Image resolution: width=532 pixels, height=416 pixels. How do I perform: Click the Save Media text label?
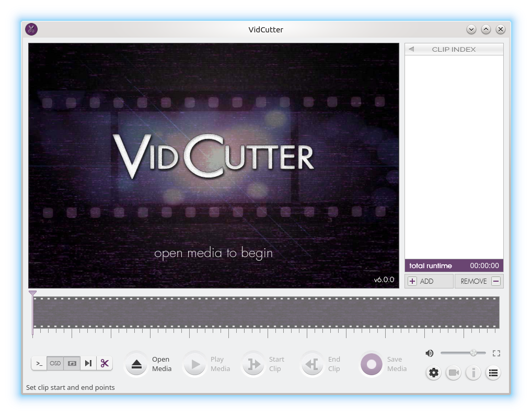pyautogui.click(x=397, y=364)
